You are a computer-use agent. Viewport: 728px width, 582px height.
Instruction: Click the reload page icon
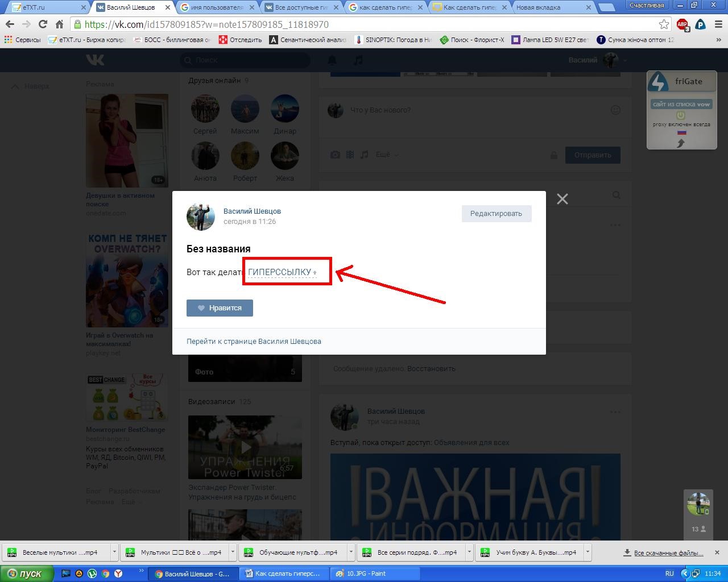tap(43, 24)
